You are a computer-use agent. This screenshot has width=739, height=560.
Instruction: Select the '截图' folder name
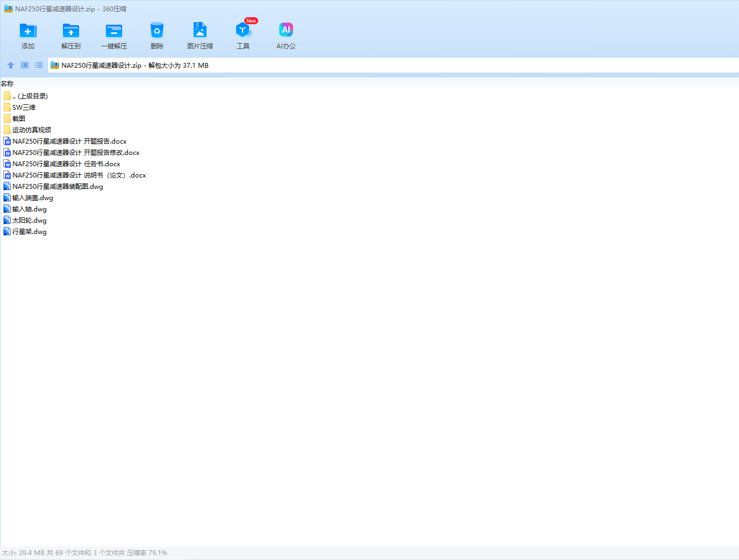pyautogui.click(x=19, y=119)
